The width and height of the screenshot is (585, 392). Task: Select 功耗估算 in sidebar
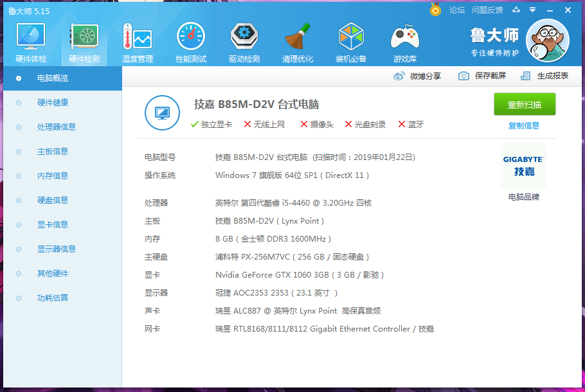click(x=63, y=298)
